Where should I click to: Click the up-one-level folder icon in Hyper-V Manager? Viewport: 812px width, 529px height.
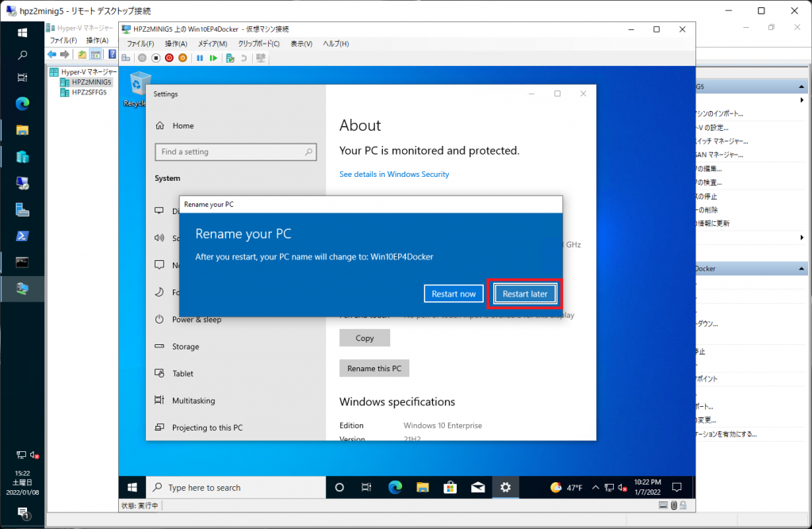point(82,55)
